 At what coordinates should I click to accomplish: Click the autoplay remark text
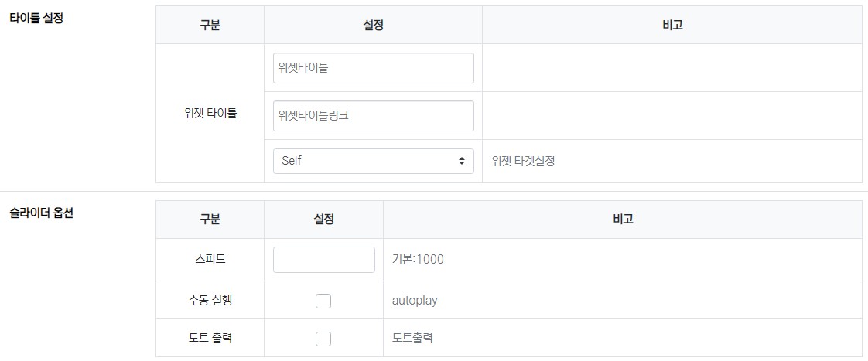pos(415,300)
